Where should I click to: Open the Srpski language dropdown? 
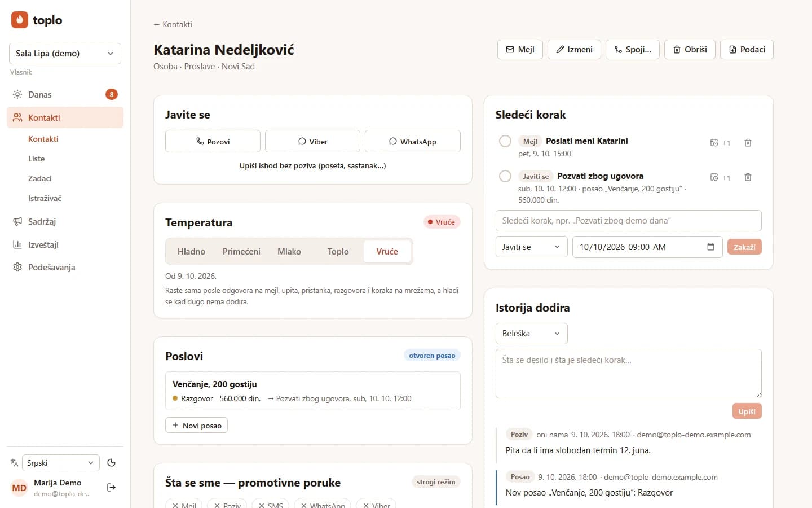coord(61,463)
